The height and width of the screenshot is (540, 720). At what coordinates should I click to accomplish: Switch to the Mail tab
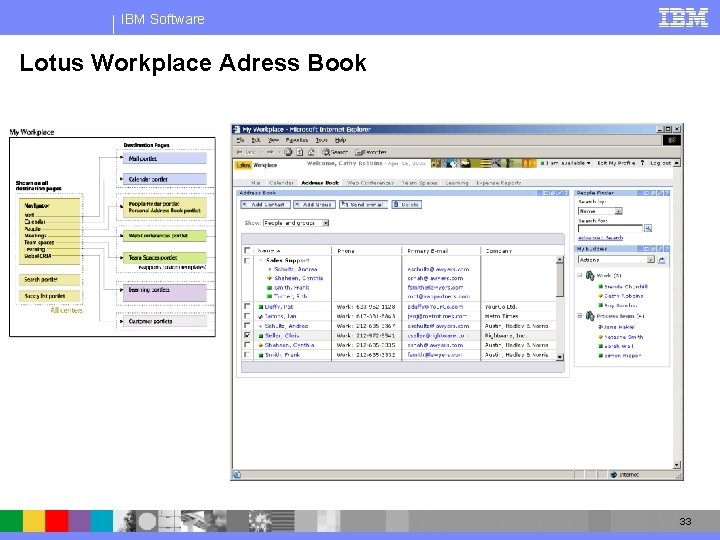(x=256, y=183)
